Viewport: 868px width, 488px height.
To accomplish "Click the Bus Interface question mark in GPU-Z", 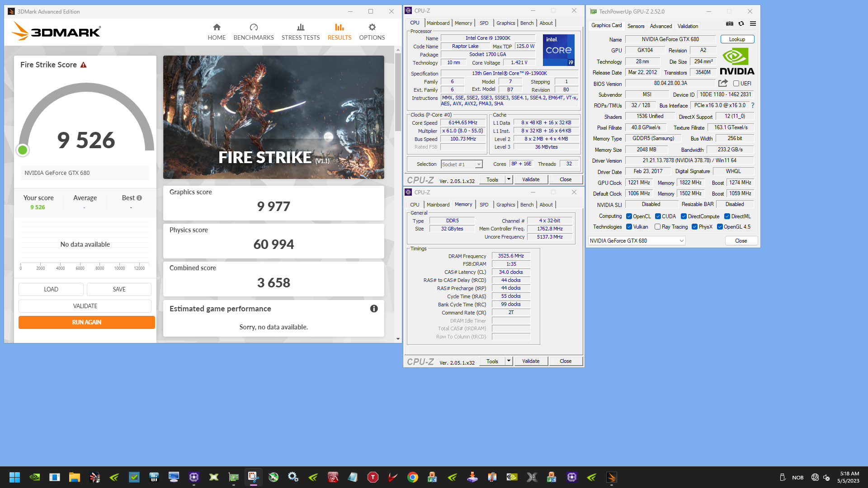I will (x=753, y=105).
